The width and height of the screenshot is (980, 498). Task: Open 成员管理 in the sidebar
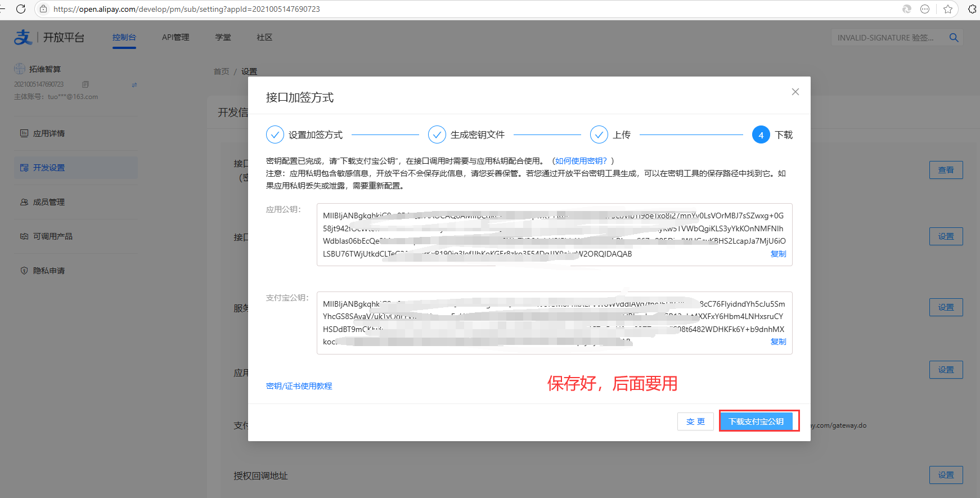[76, 202]
